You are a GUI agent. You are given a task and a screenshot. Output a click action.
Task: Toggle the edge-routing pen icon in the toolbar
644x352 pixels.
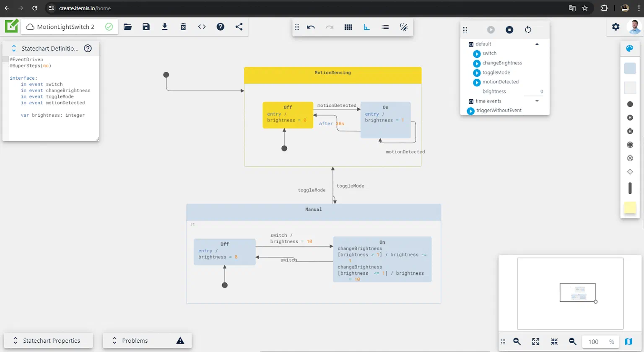point(404,27)
